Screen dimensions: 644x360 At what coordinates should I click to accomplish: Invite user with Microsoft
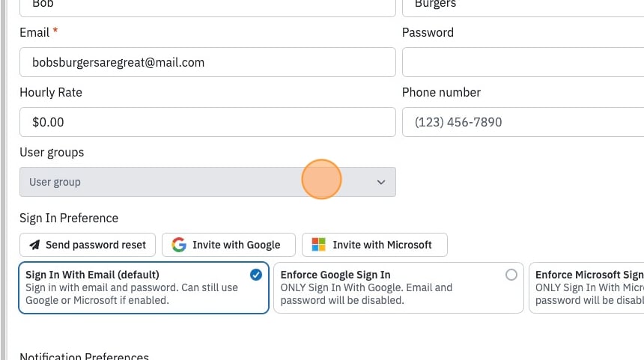coord(374,245)
